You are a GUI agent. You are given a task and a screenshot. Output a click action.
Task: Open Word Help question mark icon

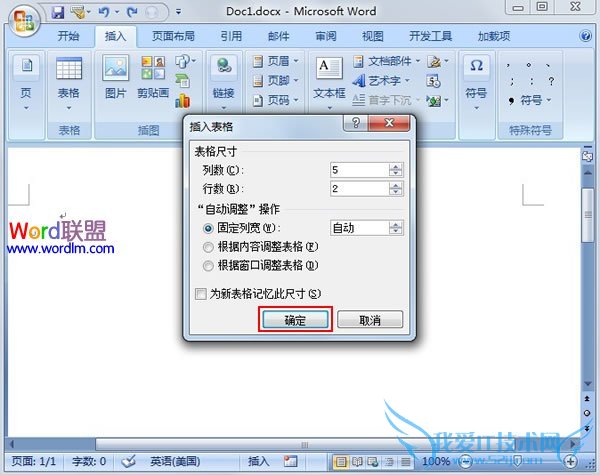point(585,36)
